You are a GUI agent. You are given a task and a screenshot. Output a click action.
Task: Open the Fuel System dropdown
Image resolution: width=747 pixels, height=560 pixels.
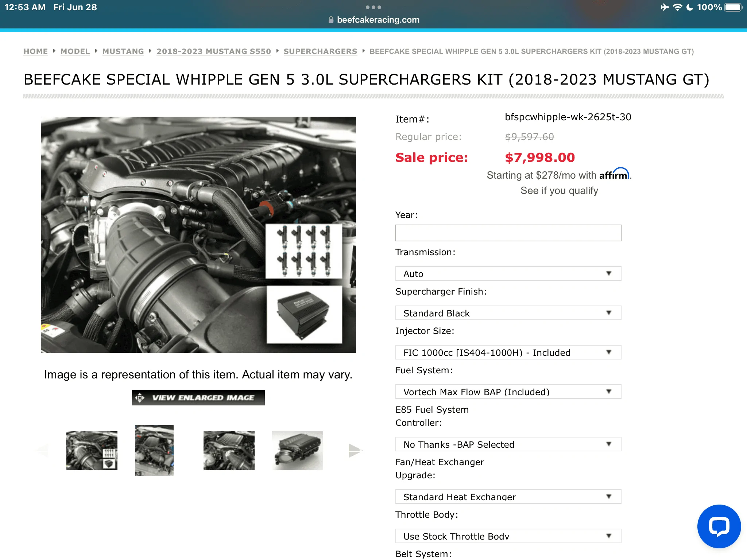pyautogui.click(x=508, y=392)
